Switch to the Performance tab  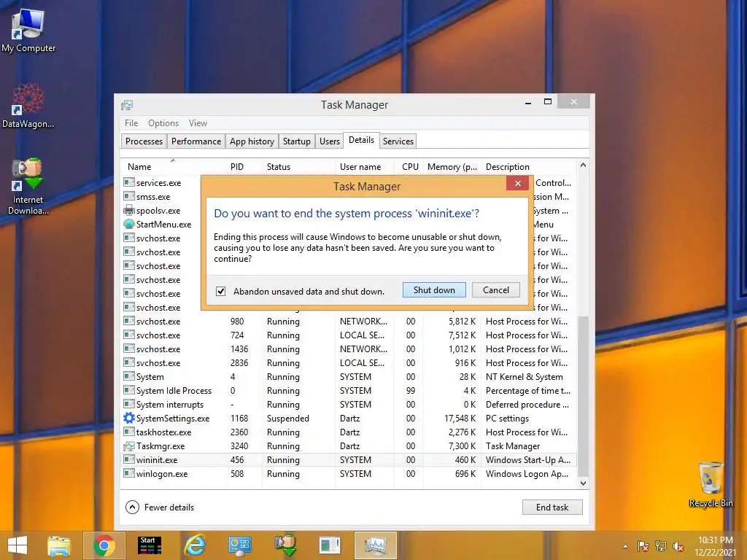tap(196, 141)
